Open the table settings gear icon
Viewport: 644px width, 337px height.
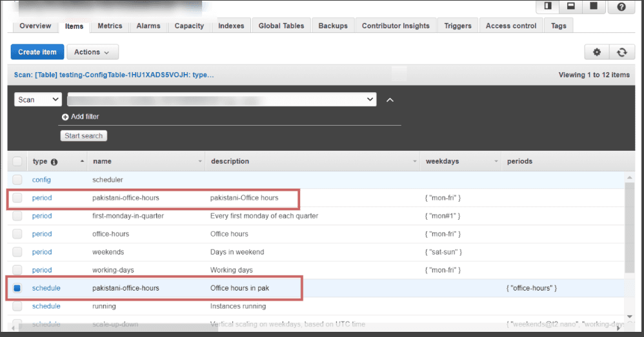597,52
